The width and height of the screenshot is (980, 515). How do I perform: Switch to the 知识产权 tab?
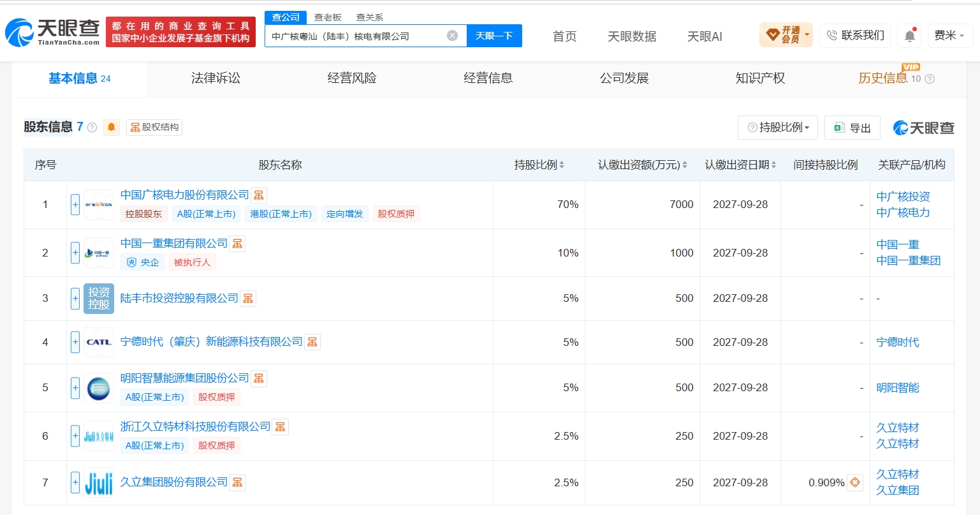click(760, 78)
